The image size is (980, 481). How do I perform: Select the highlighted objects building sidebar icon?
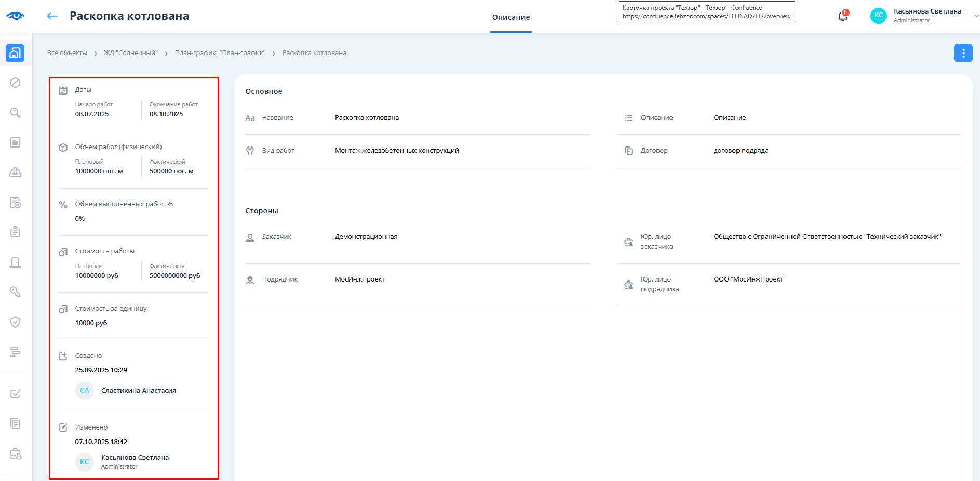coord(15,53)
